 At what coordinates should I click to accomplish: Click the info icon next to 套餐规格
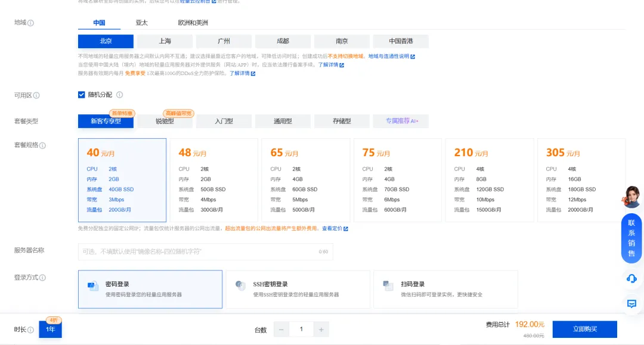pyautogui.click(x=42, y=145)
